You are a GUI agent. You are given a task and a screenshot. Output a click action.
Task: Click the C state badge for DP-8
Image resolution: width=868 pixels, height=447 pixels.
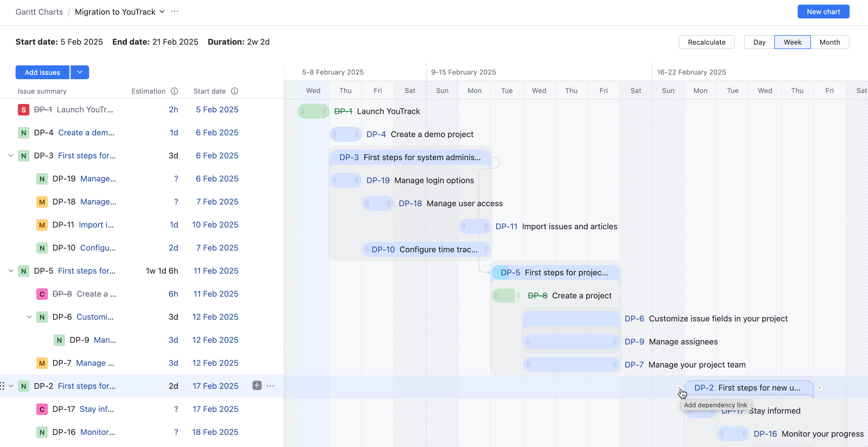(x=42, y=294)
